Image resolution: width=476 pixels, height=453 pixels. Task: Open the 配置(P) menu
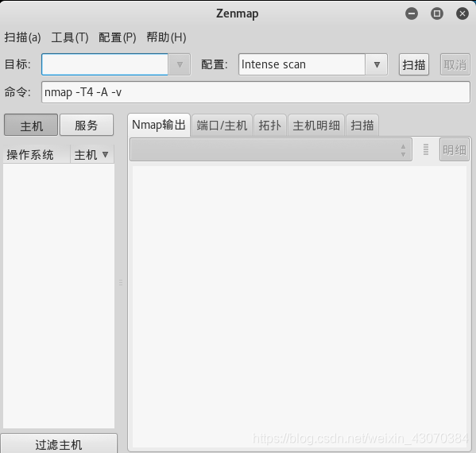click(x=117, y=37)
